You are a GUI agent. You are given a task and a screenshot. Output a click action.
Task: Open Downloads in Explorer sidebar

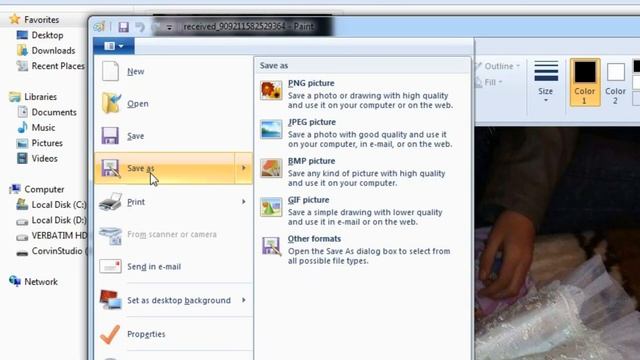(53, 51)
